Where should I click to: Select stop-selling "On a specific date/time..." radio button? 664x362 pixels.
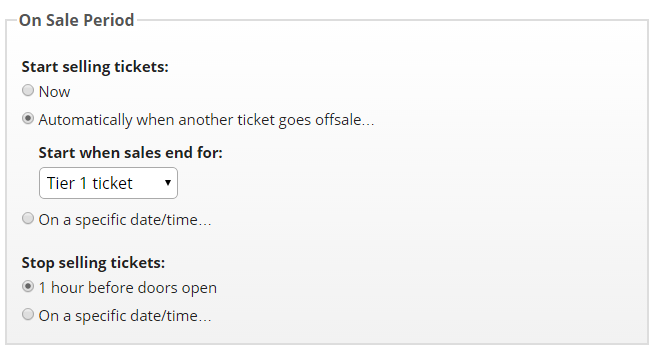pos(28,315)
